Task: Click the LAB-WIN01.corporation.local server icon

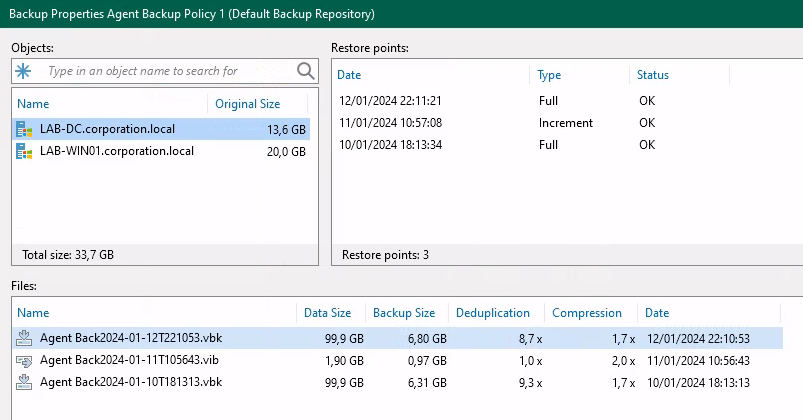Action: point(24,151)
